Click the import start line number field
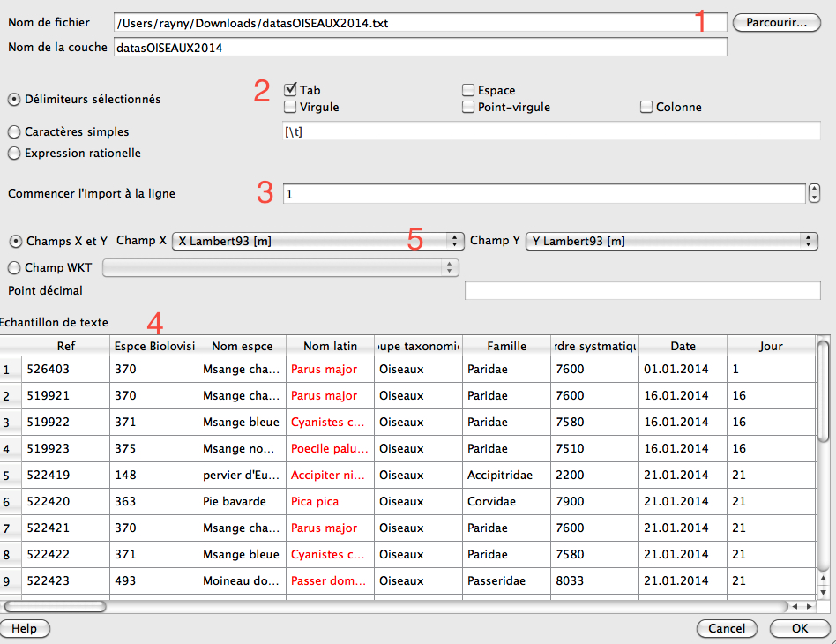The image size is (836, 644). (544, 194)
